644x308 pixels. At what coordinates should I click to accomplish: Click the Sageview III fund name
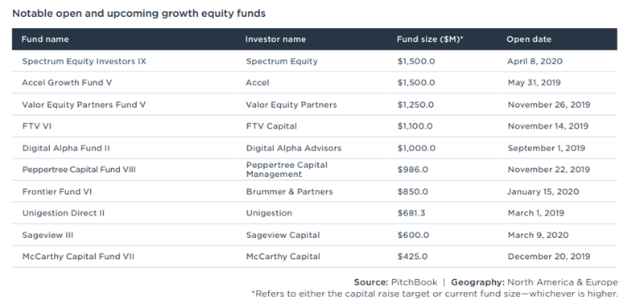47,236
